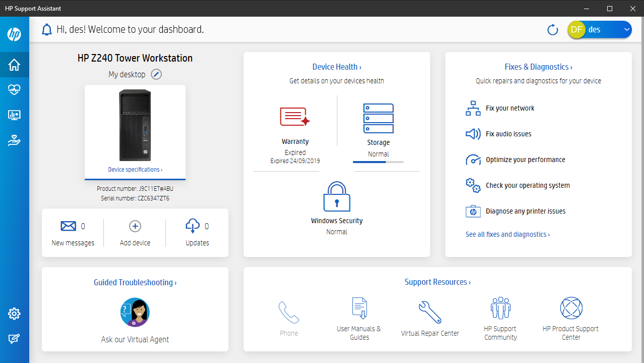Click the Phone support icon
Screen dimensions: 644x363
(x=289, y=312)
